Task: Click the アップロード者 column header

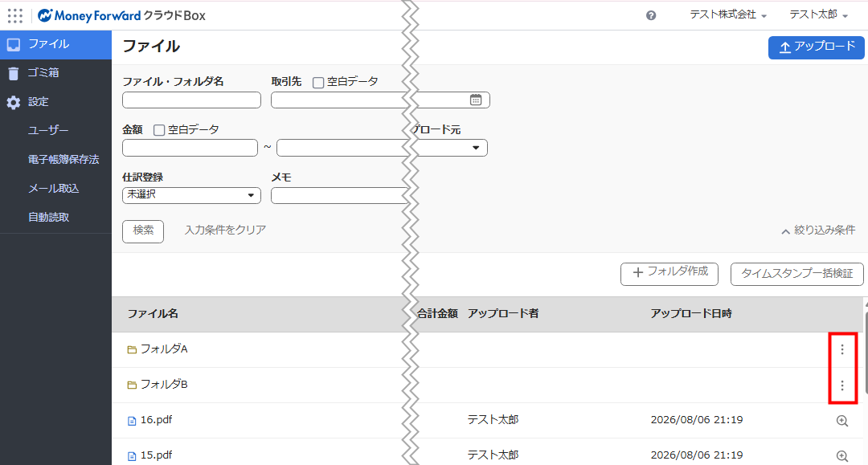Action: click(x=502, y=313)
